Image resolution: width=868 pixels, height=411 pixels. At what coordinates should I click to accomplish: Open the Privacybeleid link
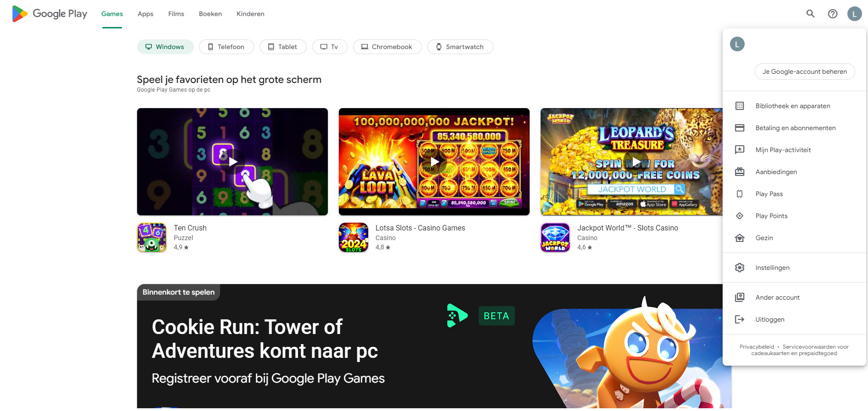[x=757, y=347]
